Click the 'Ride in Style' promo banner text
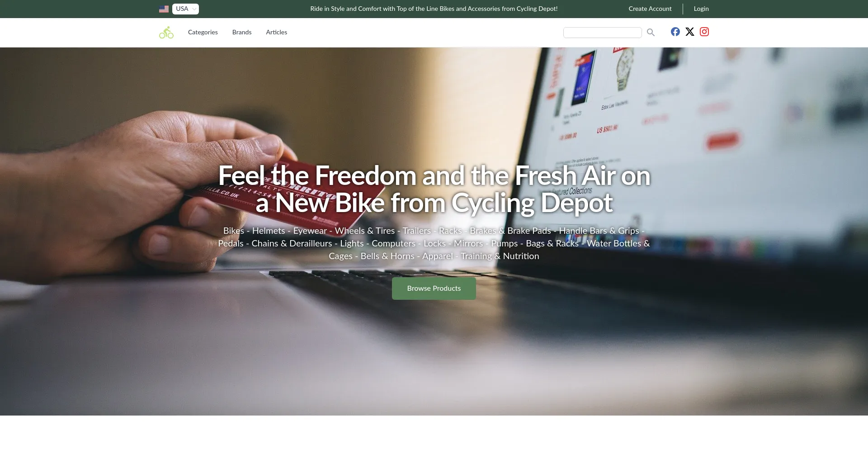Viewport: 868px width, 449px height. (x=434, y=9)
